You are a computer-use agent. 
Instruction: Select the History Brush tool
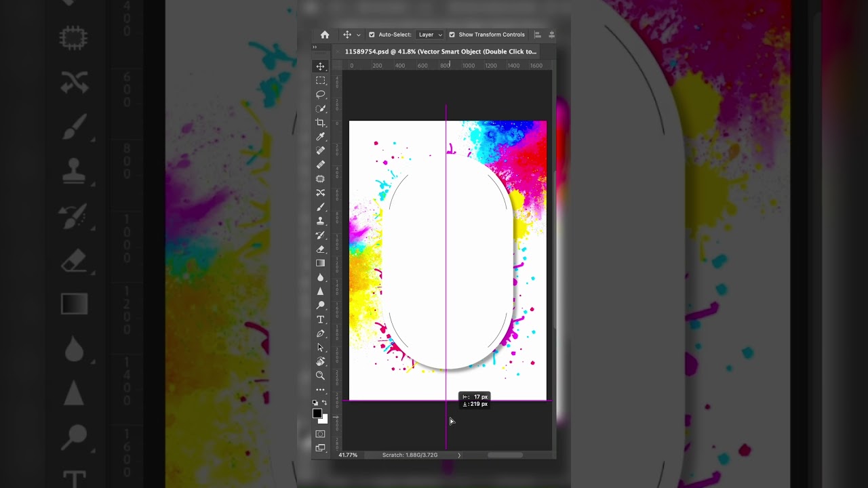320,235
